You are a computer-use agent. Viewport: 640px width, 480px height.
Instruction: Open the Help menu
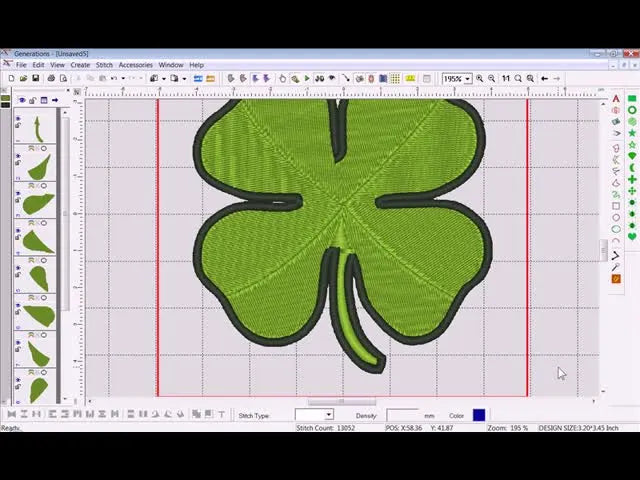[196, 65]
